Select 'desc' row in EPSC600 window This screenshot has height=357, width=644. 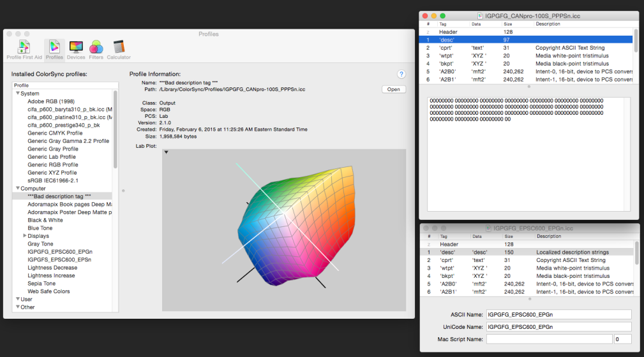click(527, 252)
